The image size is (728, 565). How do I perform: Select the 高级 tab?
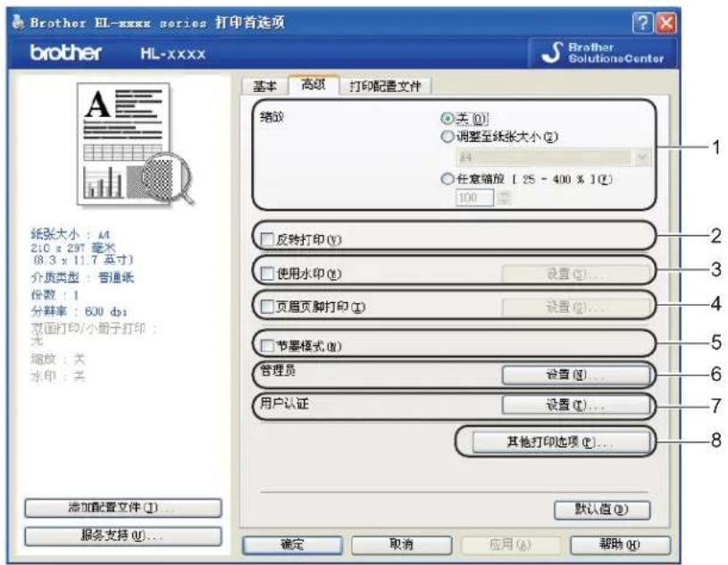coord(314,84)
